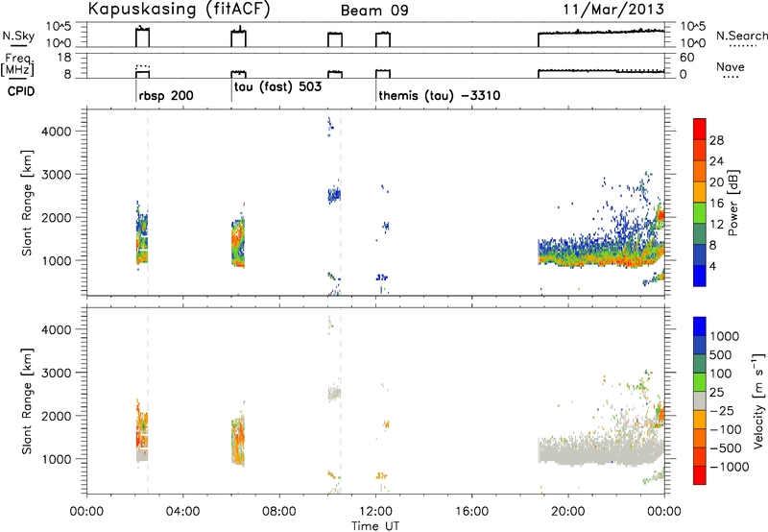Click the velocity panel 'Slant Range [km]' label
The width and height of the screenshot is (768, 532).
27,400
